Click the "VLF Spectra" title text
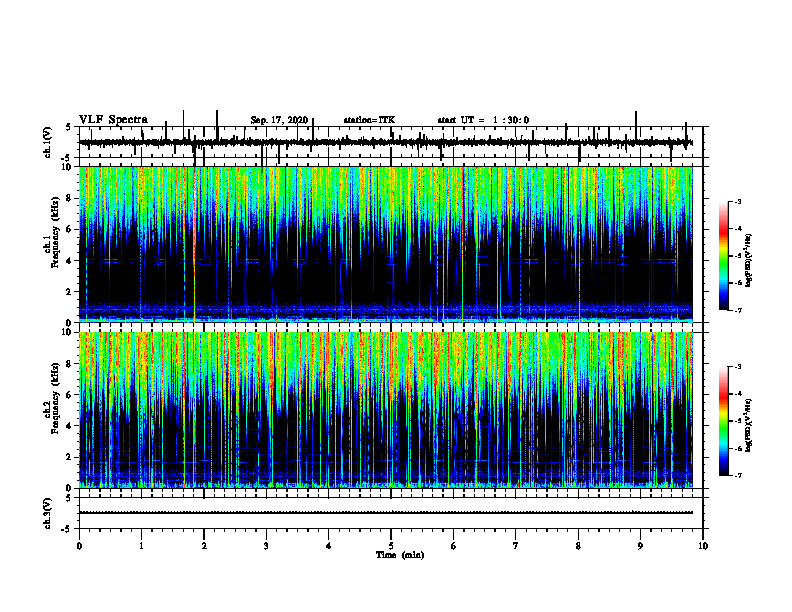 [x=113, y=120]
